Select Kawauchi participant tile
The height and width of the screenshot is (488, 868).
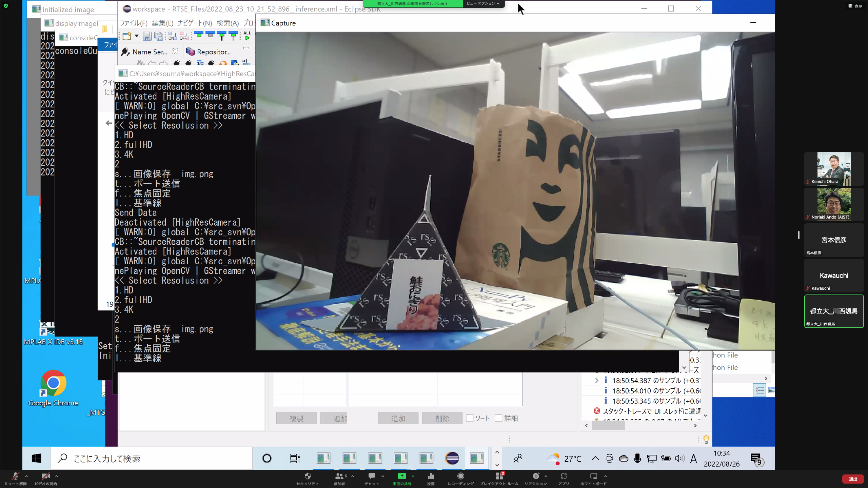point(834,275)
